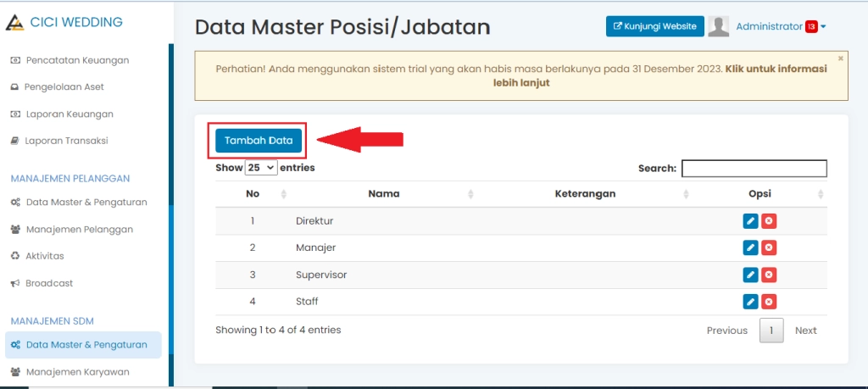The height and width of the screenshot is (389, 868).
Task: Edit the Staff position
Action: (750, 302)
